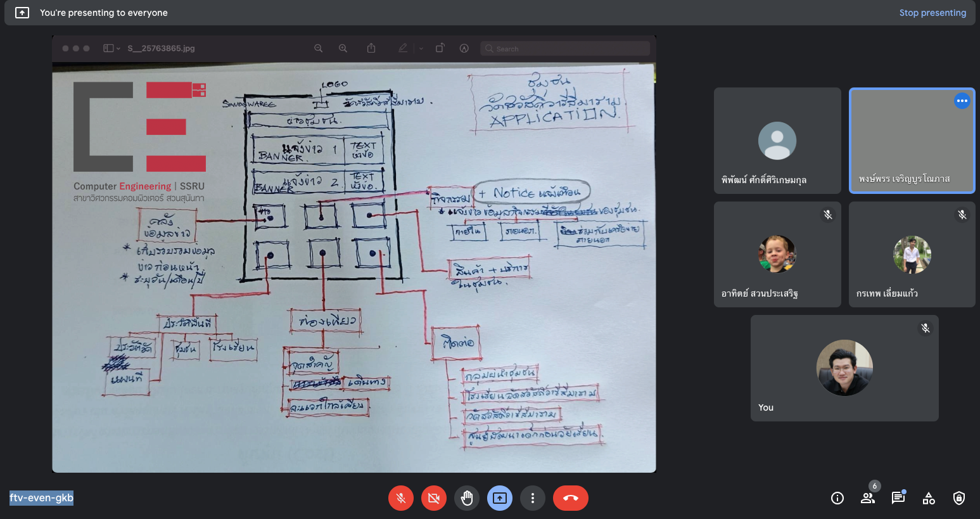The width and height of the screenshot is (980, 519).
Task: Open activities shapes icon
Action: (x=929, y=498)
